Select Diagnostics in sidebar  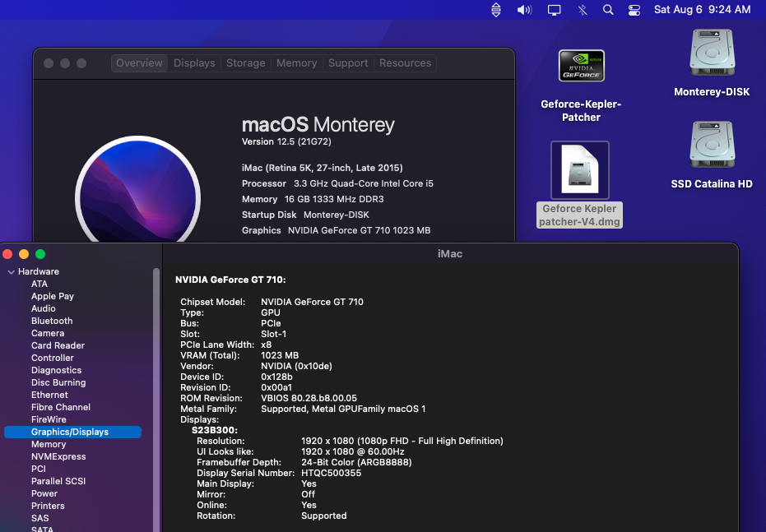56,371
